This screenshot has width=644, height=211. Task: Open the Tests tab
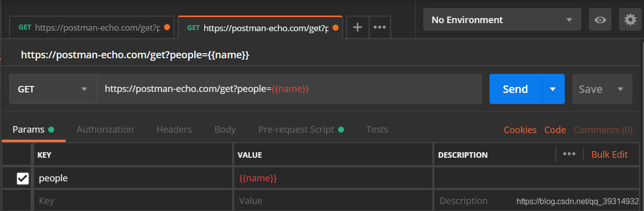tap(377, 130)
